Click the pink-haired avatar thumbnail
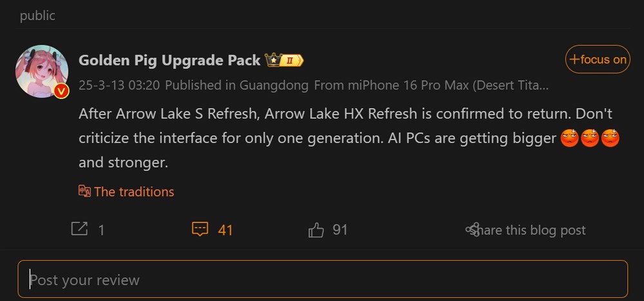644x301 pixels. 42,71
